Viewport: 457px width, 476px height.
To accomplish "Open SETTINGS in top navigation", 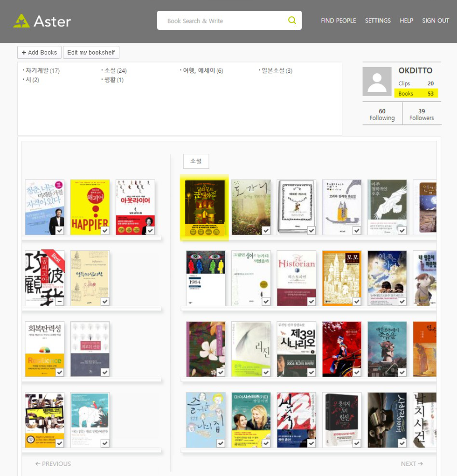I will pos(378,21).
